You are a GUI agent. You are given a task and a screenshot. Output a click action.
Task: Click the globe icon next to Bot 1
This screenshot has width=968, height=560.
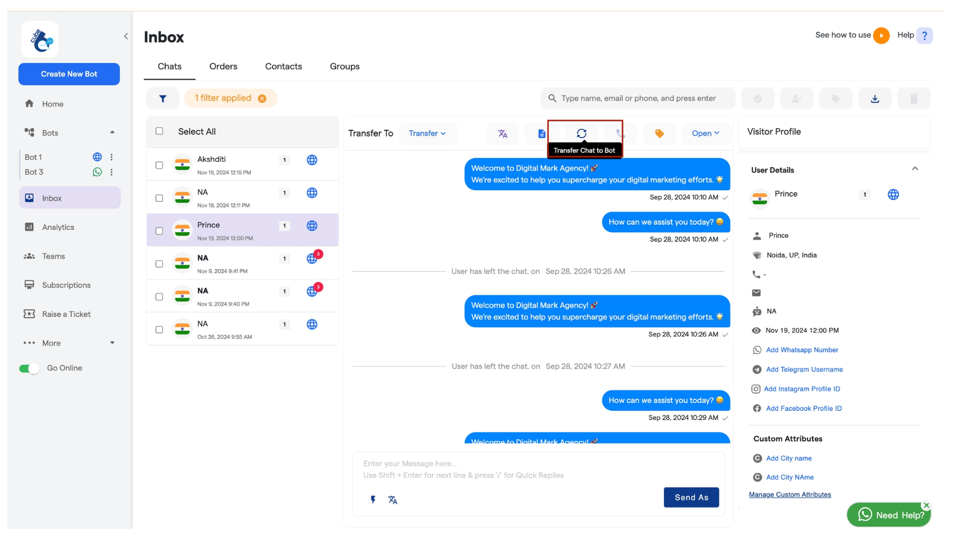(x=97, y=157)
